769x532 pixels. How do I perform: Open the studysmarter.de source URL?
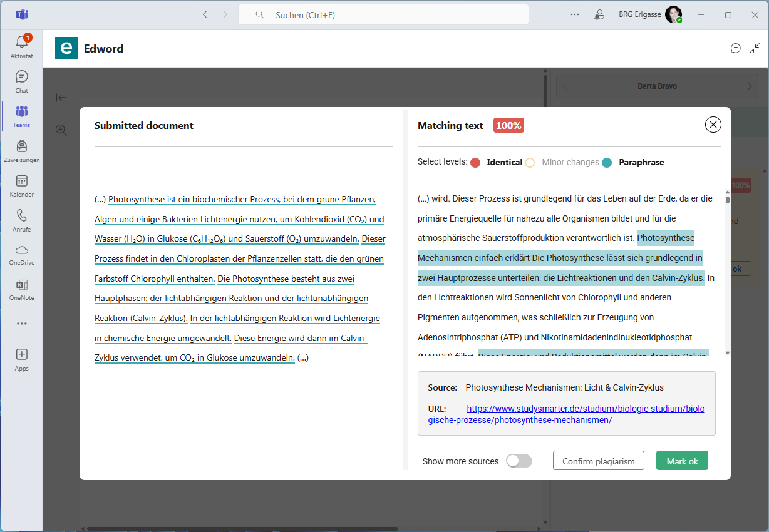[x=566, y=414]
